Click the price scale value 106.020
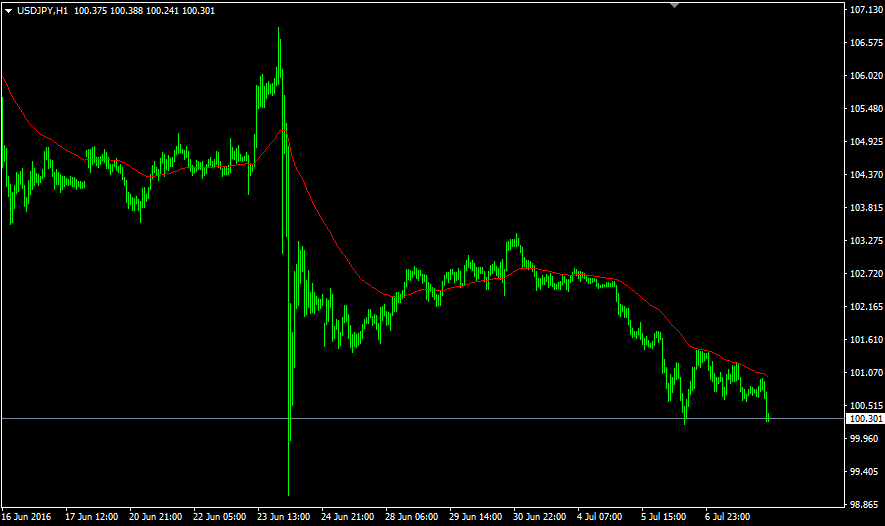Screen dimensions: 885x526 tap(866, 76)
